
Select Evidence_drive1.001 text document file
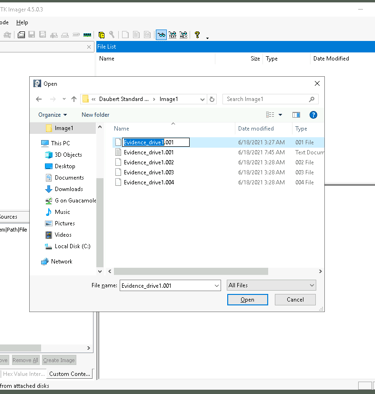148,152
